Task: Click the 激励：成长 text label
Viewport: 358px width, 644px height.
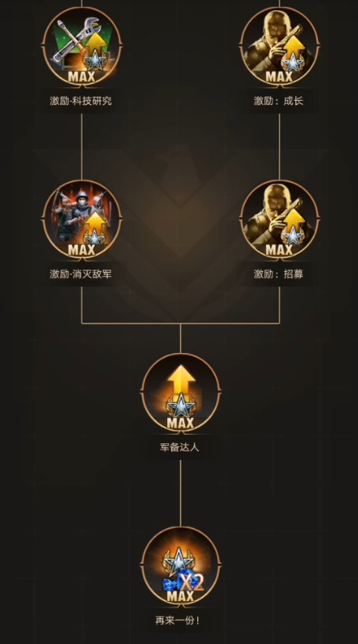Action: coord(279,101)
